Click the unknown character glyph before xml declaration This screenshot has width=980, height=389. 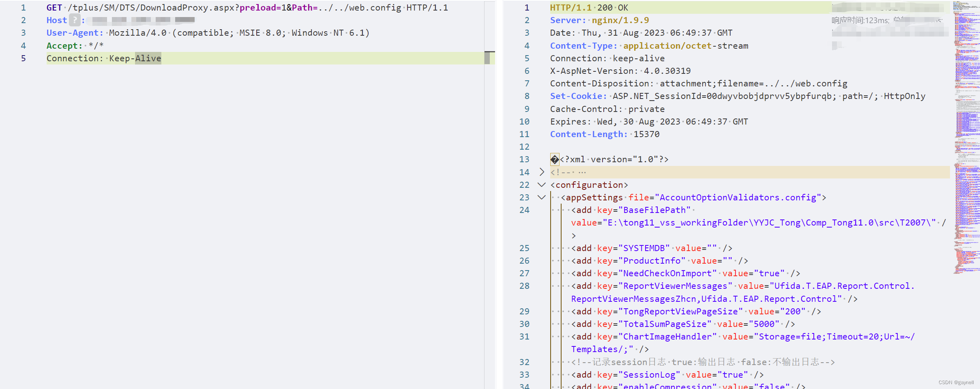point(555,159)
